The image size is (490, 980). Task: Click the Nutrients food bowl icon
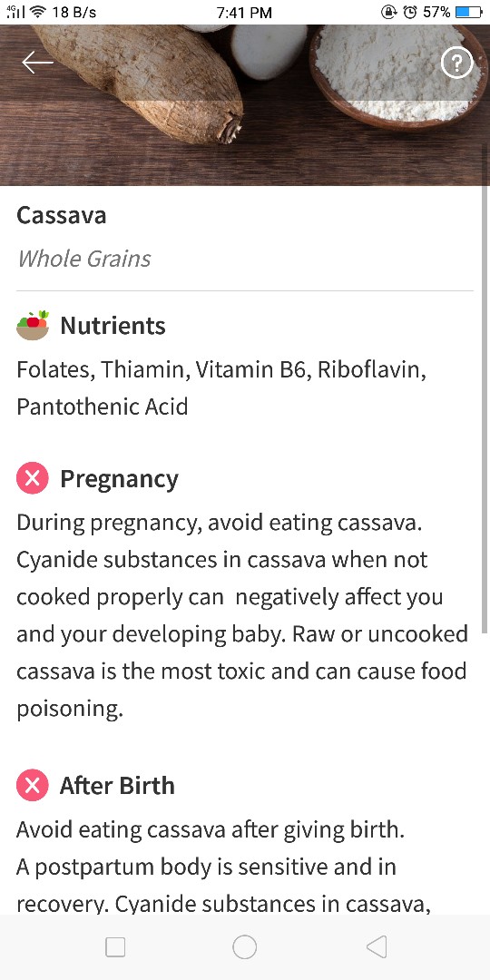click(33, 326)
